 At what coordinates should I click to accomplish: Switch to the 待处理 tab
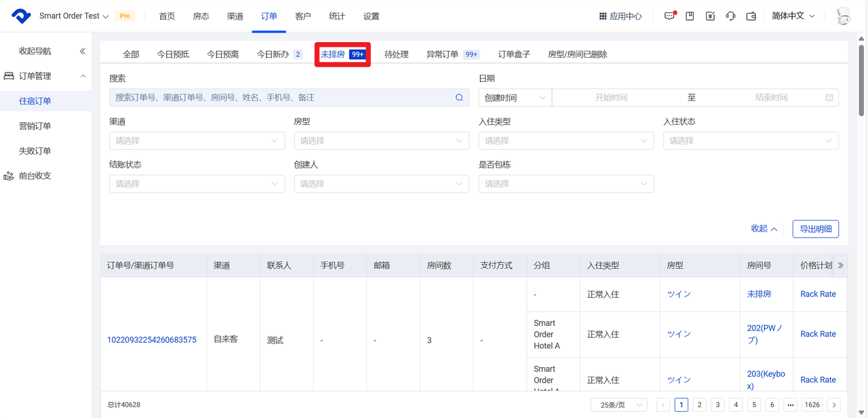click(396, 54)
